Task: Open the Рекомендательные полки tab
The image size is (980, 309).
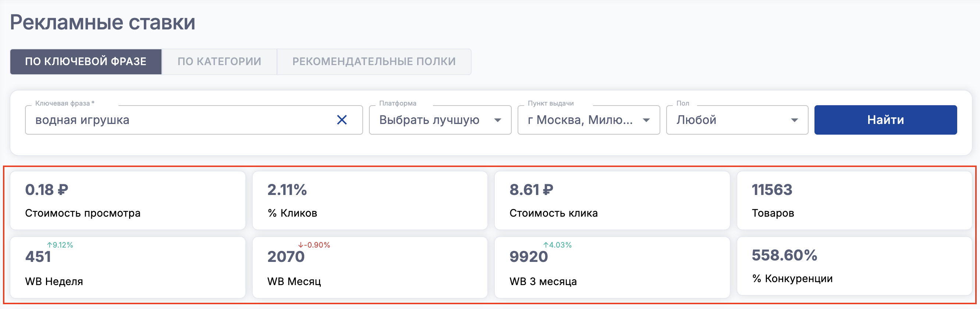Action: click(x=374, y=61)
